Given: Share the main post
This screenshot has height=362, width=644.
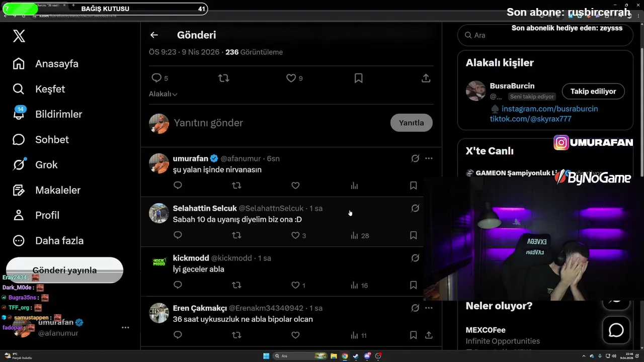Looking at the screenshot, I should pos(426,78).
